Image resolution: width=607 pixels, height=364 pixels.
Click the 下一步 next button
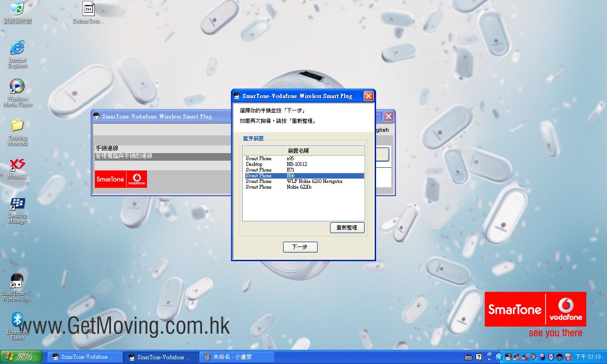(300, 247)
